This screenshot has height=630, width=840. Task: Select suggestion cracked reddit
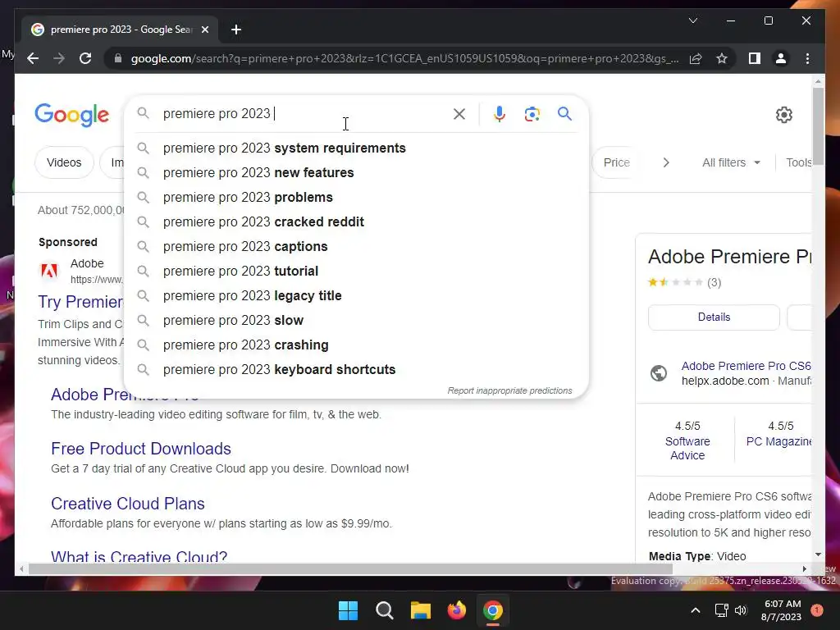[356, 221]
